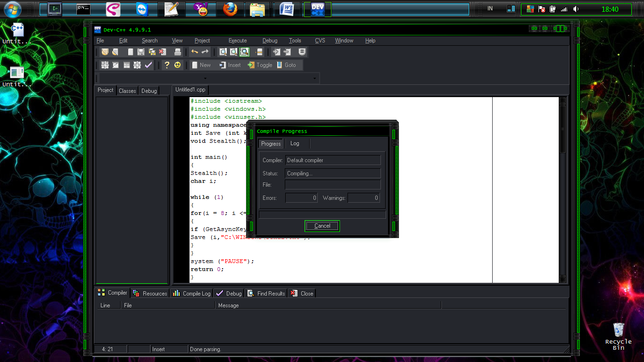Click the Save floppy disk icon
This screenshot has width=644, height=362.
(141, 52)
